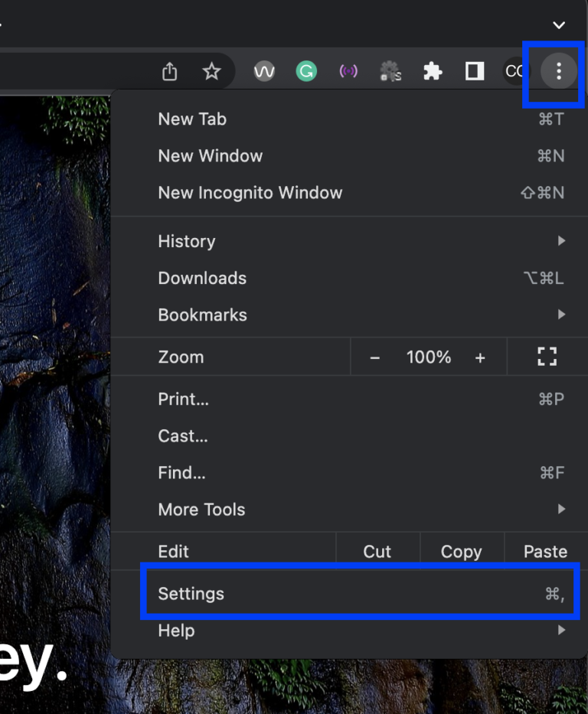This screenshot has height=714, width=588.
Task: Click the 100% zoom value
Action: point(429,357)
